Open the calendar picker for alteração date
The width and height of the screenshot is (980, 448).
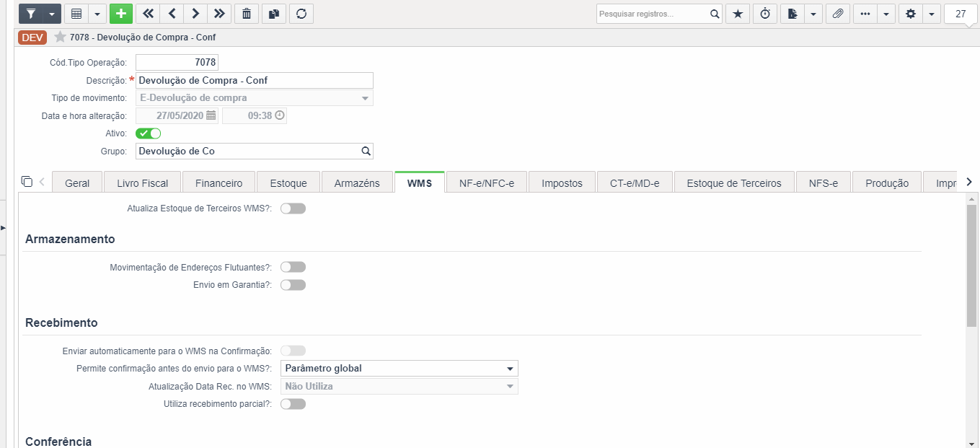[211, 115]
